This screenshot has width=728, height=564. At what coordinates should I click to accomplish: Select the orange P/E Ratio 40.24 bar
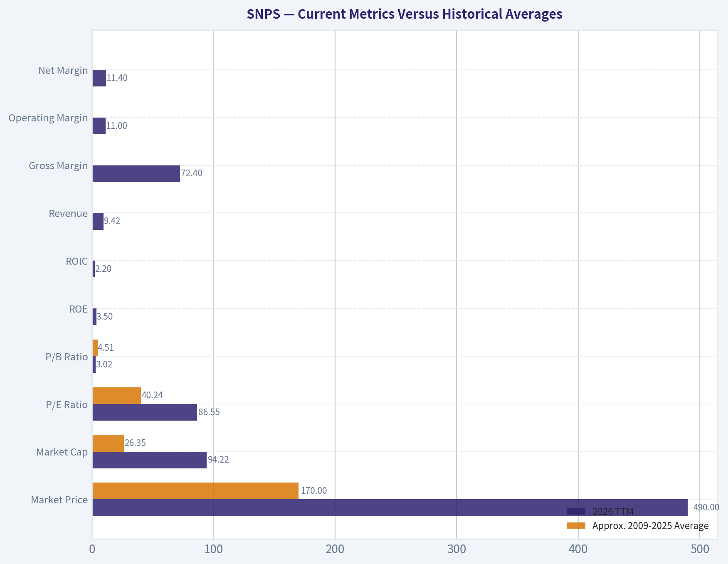pos(117,396)
